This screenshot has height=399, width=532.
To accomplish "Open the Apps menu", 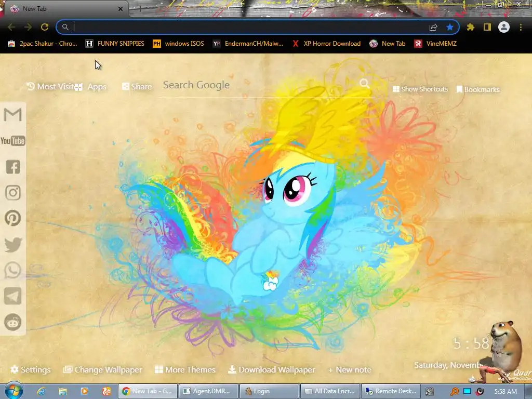I will pyautogui.click(x=91, y=87).
